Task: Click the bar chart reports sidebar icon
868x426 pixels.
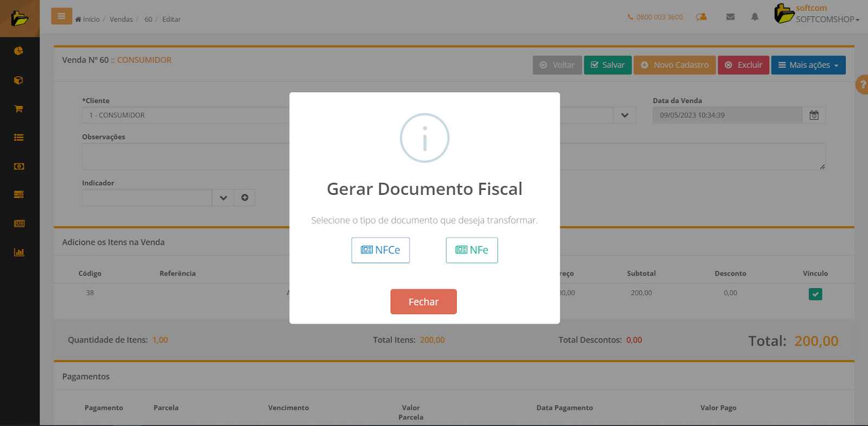Action: [x=19, y=252]
